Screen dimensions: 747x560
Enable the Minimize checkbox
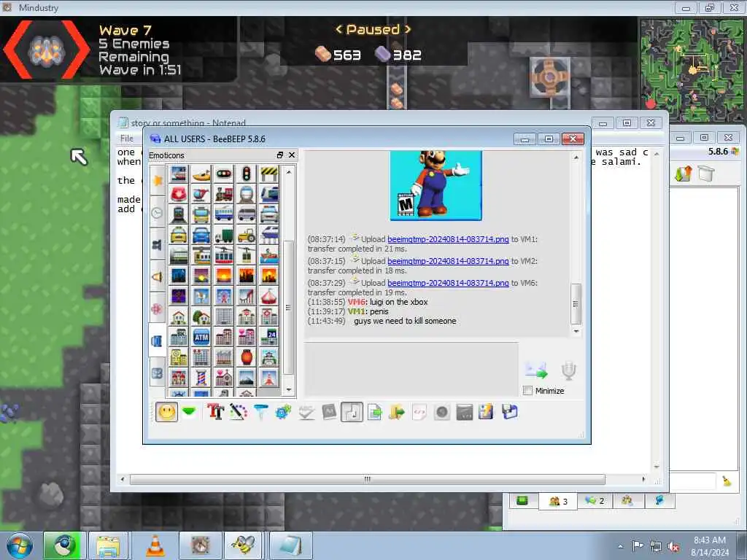527,391
